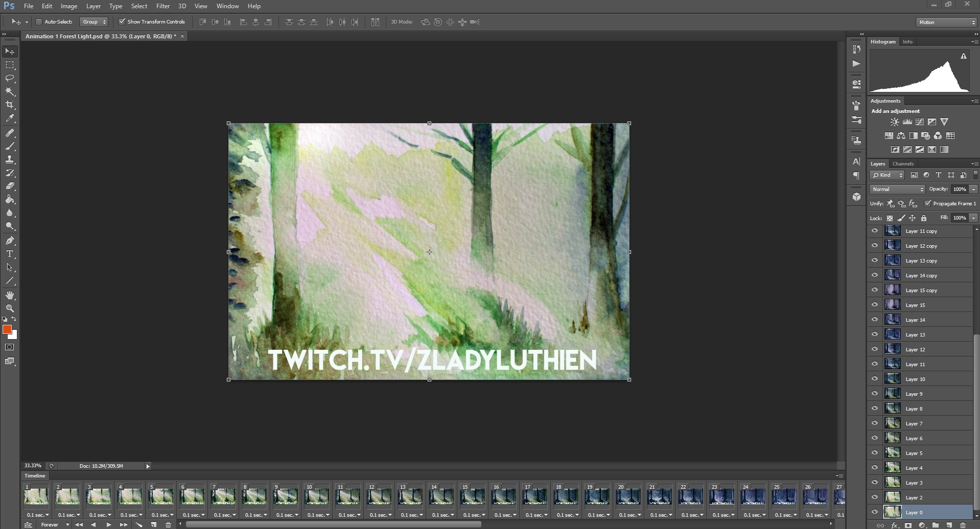Select frame 10 thumbnail in Timeline
This screenshot has height=529, width=980.
(x=317, y=496)
